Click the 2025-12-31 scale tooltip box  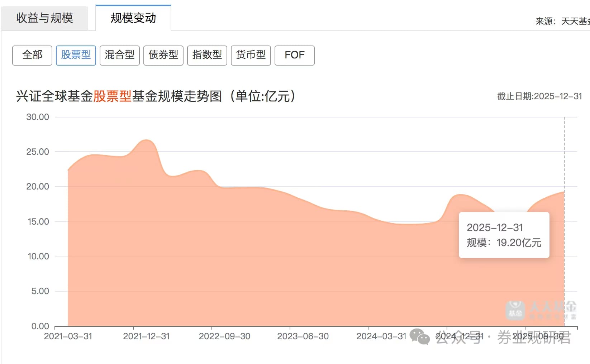(x=504, y=235)
